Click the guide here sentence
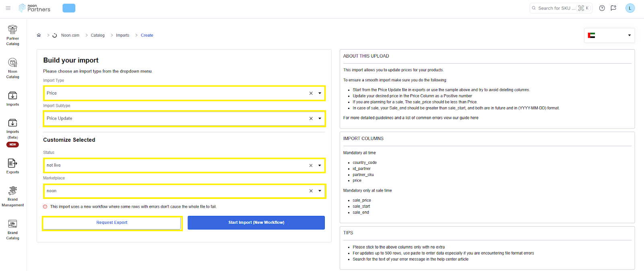The height and width of the screenshot is (271, 644). [411, 118]
